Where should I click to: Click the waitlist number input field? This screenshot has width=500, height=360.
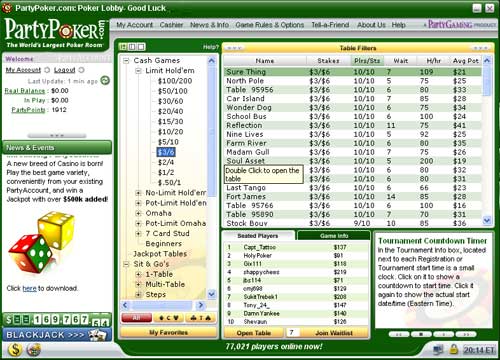click(292, 333)
